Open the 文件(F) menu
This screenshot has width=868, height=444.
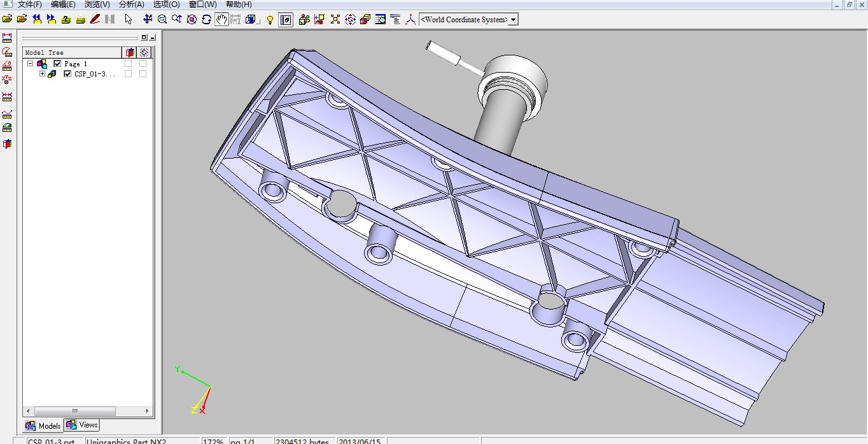pos(29,4)
